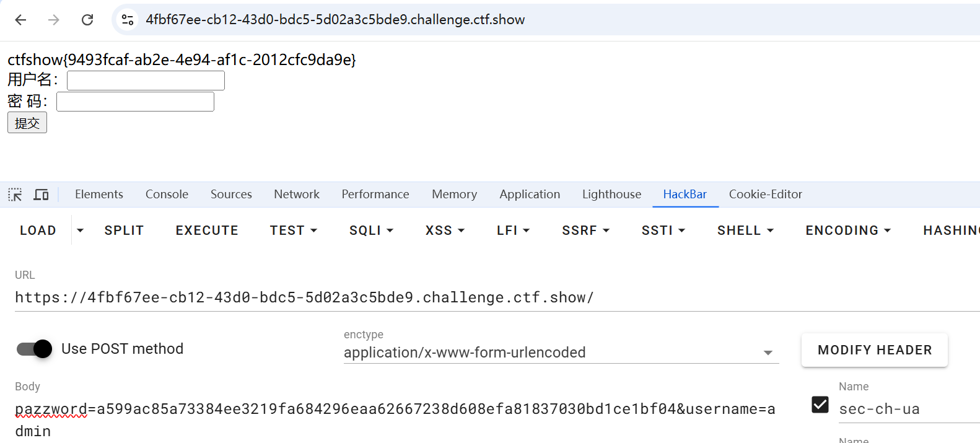Screen dimensions: 980x443
Task: Toggle the device toolbar icon
Action: pyautogui.click(x=41, y=195)
